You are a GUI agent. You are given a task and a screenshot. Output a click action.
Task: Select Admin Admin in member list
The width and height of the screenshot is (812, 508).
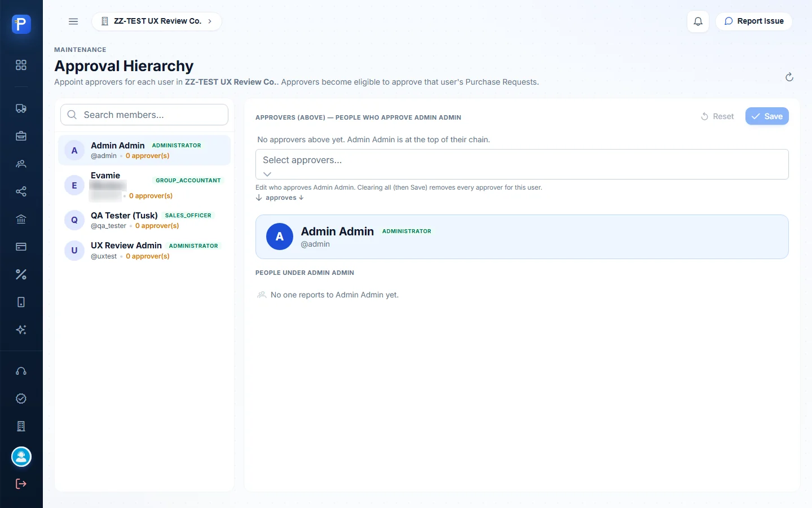point(144,150)
